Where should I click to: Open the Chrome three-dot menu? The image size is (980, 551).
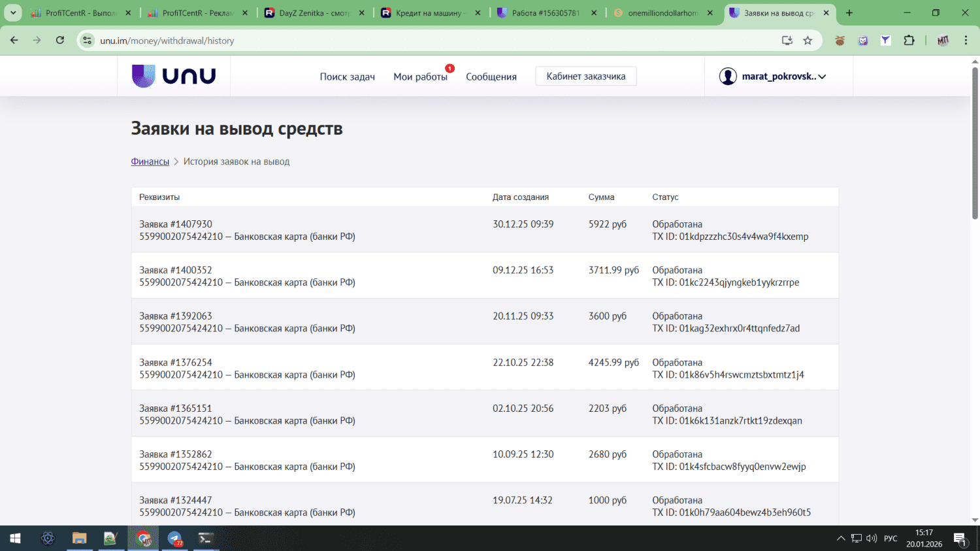(x=966, y=41)
